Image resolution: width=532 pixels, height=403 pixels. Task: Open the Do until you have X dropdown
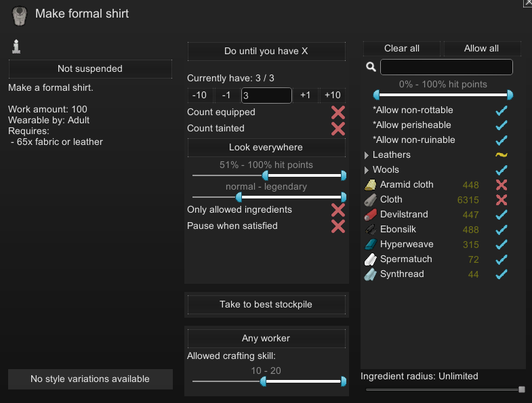click(266, 51)
